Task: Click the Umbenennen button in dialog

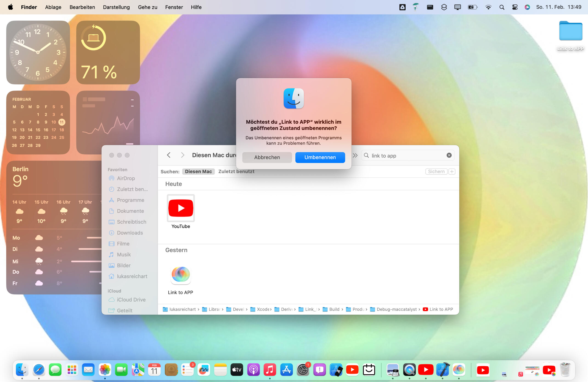Action: click(320, 157)
